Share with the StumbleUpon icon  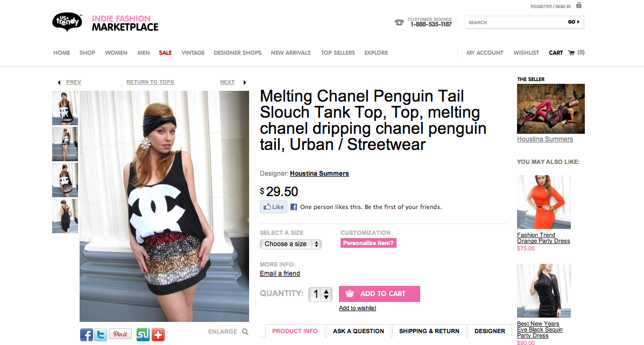[x=143, y=335]
